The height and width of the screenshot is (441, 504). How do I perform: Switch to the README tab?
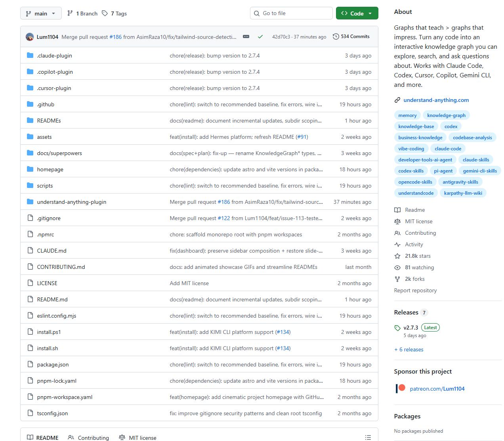[x=43, y=437]
